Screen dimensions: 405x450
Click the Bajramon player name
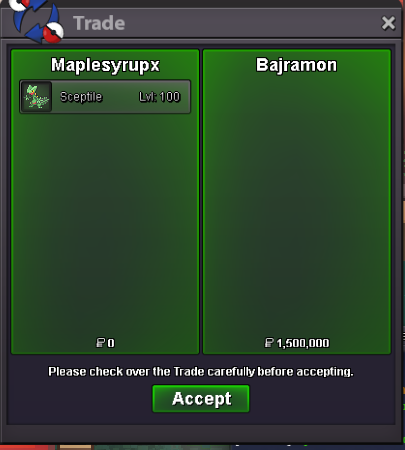coord(296,65)
